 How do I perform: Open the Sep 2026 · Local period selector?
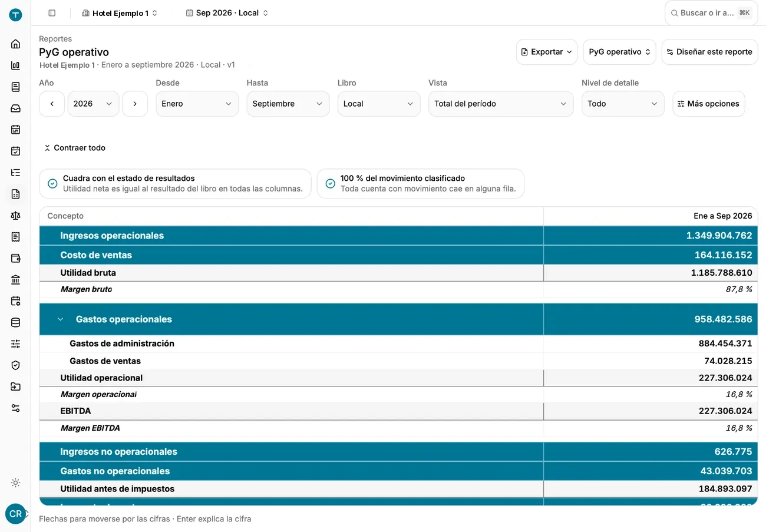(227, 13)
